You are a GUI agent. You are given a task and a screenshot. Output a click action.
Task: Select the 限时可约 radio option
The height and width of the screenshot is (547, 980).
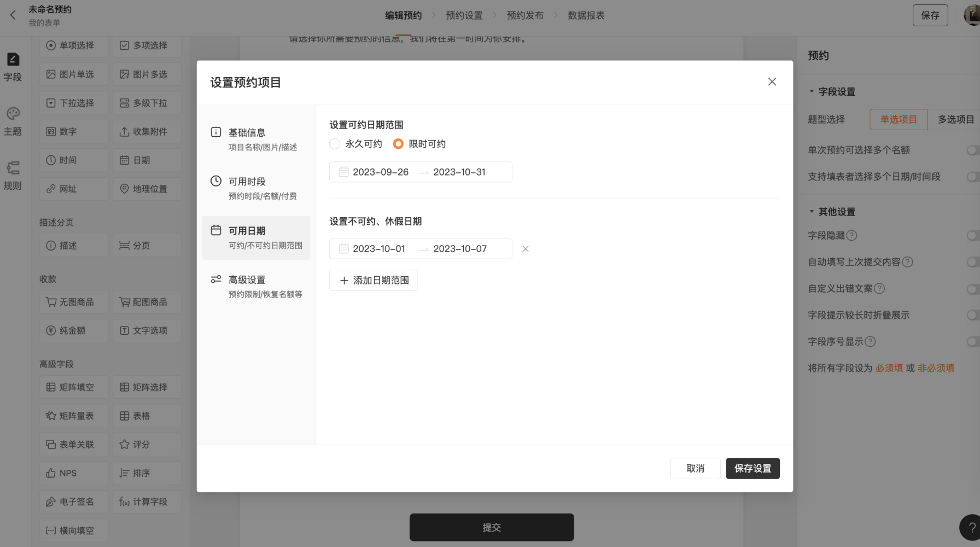click(398, 144)
